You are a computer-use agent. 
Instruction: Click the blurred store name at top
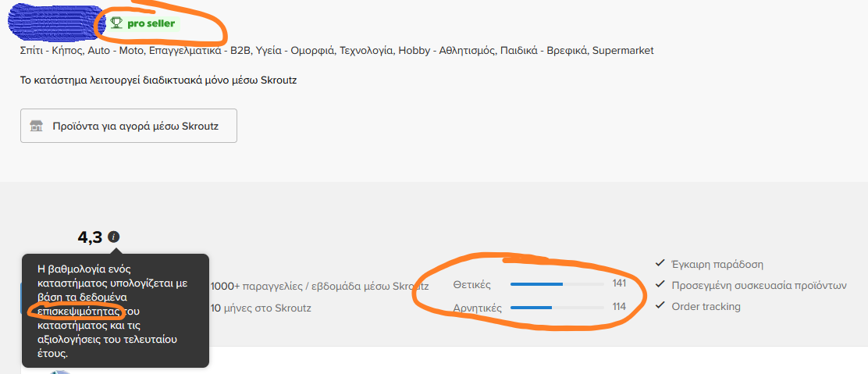(x=55, y=22)
